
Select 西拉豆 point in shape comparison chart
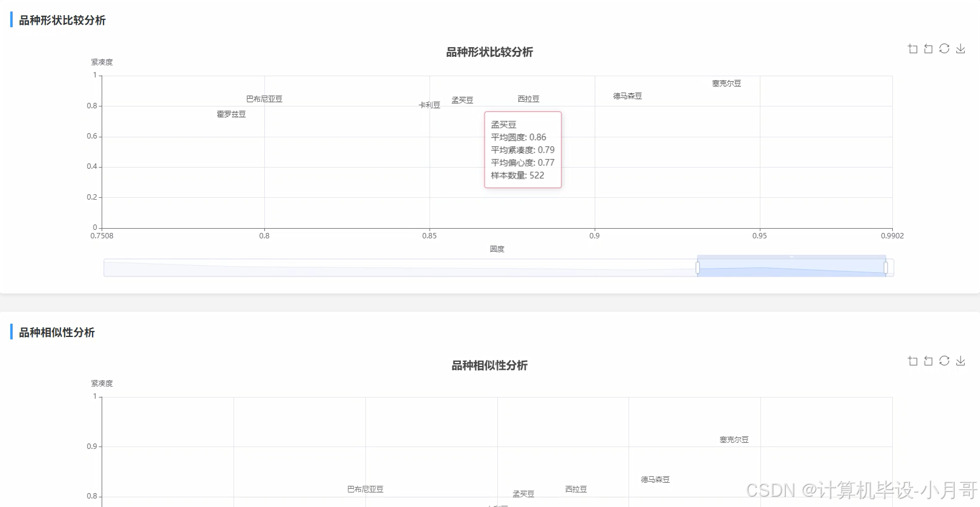[x=529, y=99]
